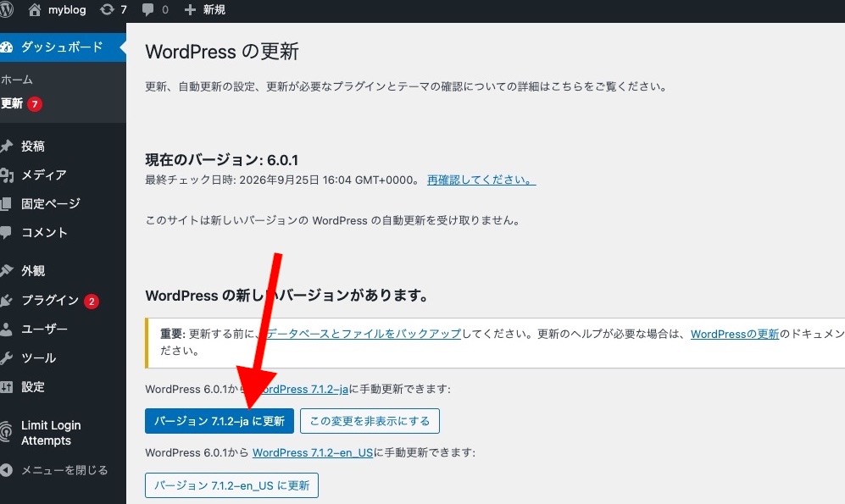
Task: Open the コメント menu label
Action: click(x=44, y=233)
